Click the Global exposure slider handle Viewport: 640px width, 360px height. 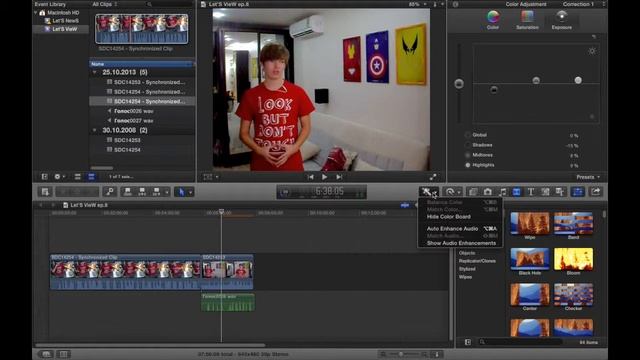[x=459, y=84]
